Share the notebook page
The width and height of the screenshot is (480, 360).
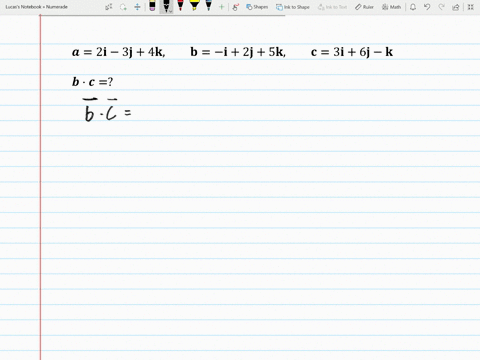[456, 7]
